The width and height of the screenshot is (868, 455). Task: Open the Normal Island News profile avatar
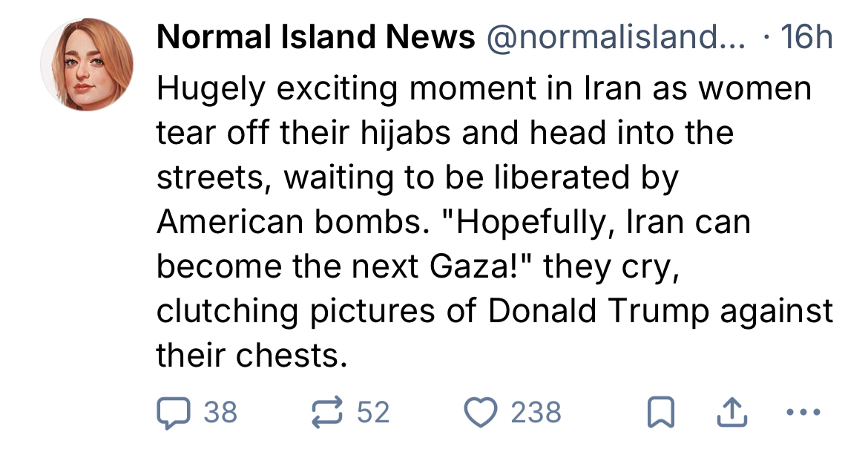pyautogui.click(x=87, y=65)
